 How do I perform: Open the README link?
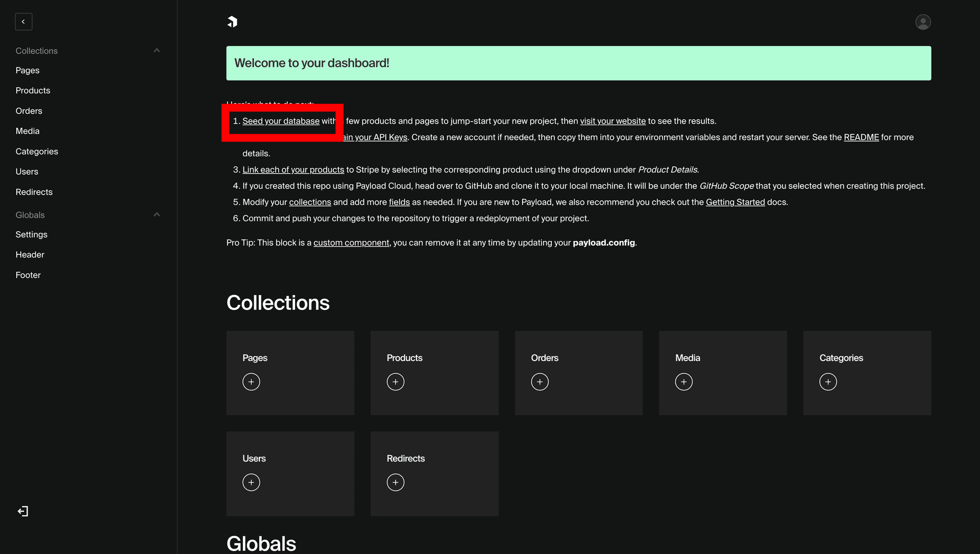861,137
